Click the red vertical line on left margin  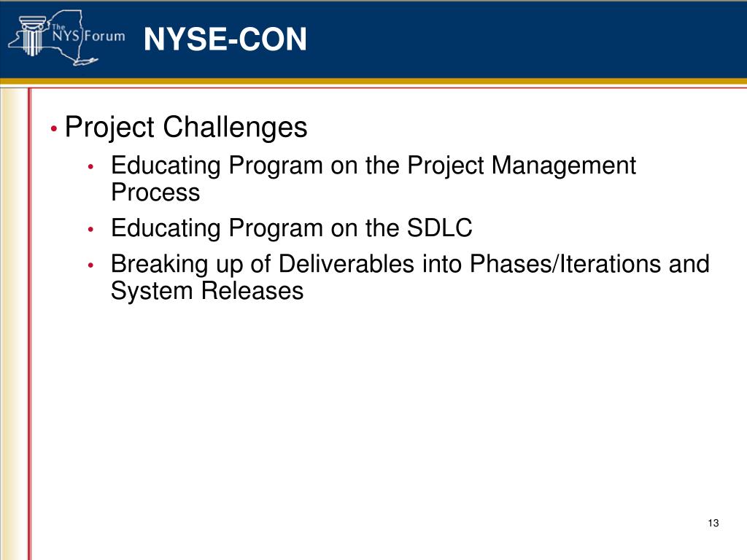pos(29,324)
